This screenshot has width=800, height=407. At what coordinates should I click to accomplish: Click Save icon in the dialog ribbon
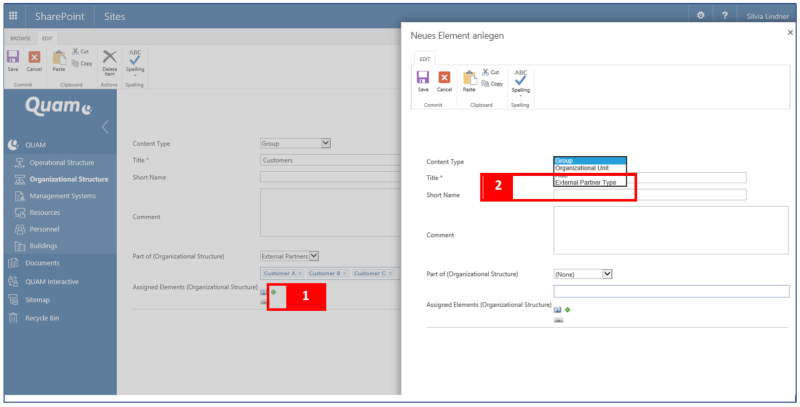click(x=423, y=79)
